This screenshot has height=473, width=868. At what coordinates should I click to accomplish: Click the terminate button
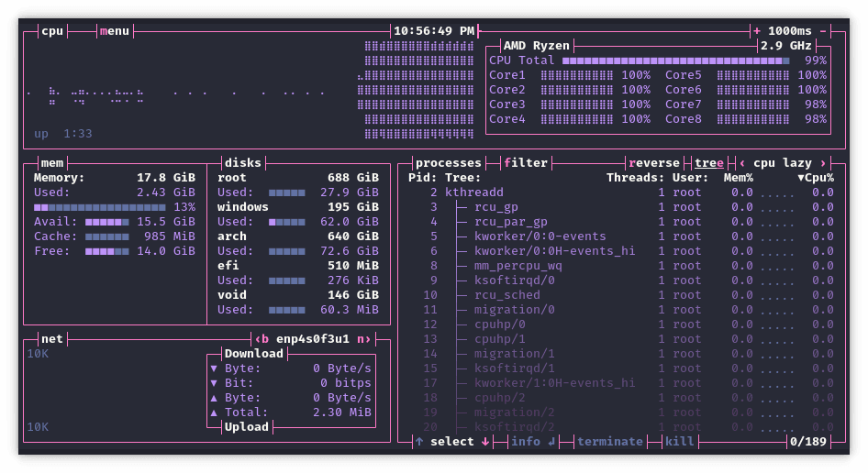609,442
